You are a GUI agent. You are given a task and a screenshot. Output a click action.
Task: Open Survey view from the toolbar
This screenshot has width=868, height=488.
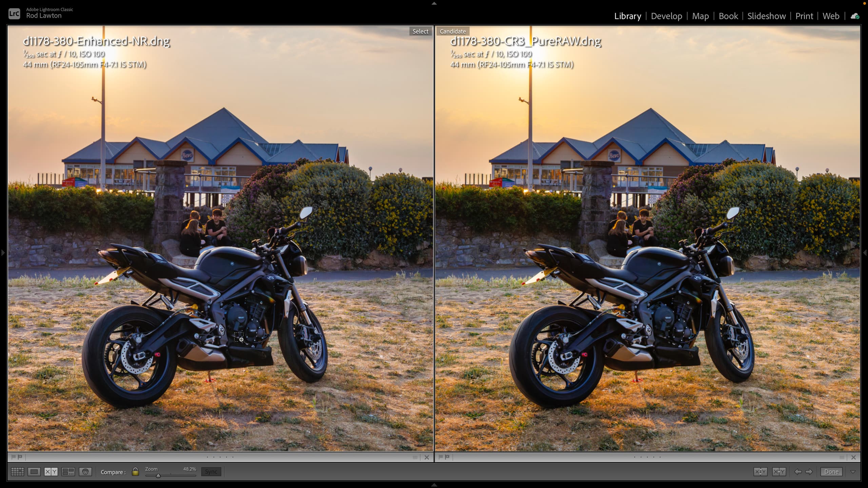(68, 471)
